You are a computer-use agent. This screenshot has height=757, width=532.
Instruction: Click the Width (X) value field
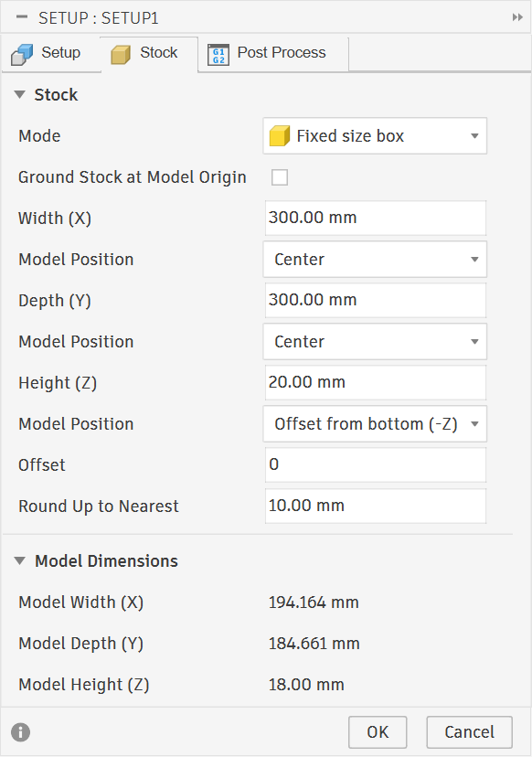pyautogui.click(x=375, y=218)
